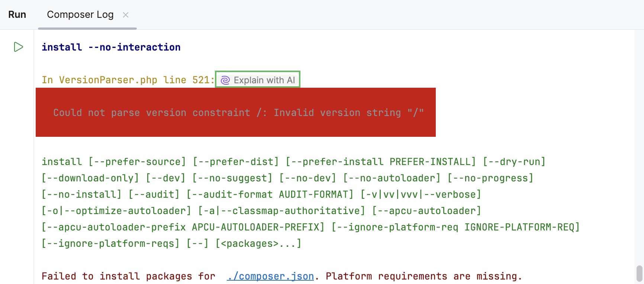Image resolution: width=644 pixels, height=284 pixels.
Task: Click the vertical scrollbar thumb
Action: [639, 274]
